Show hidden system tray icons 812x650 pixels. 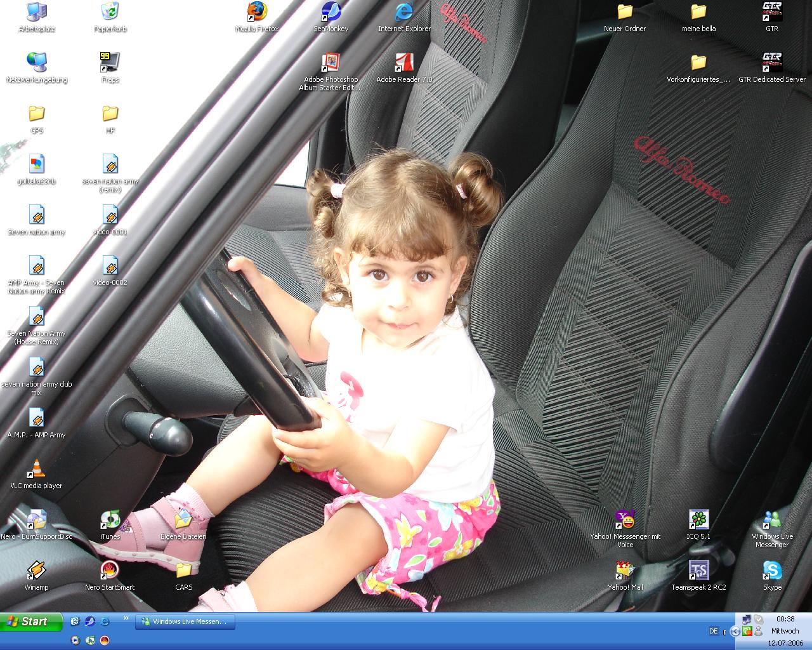pos(735,631)
